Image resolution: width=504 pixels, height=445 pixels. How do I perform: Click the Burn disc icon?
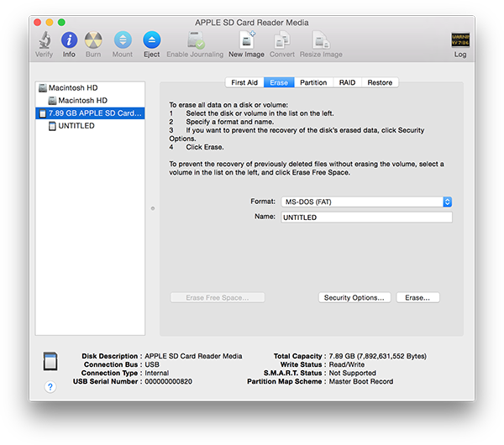coord(94,40)
